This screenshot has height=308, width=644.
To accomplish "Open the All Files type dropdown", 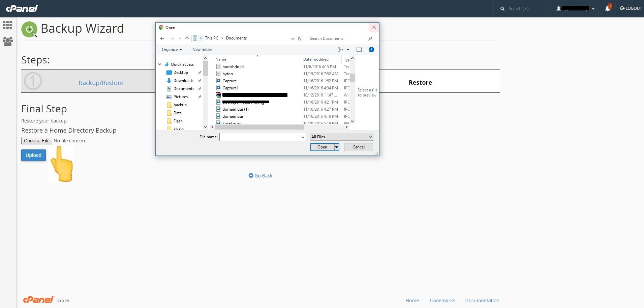I will pyautogui.click(x=341, y=137).
